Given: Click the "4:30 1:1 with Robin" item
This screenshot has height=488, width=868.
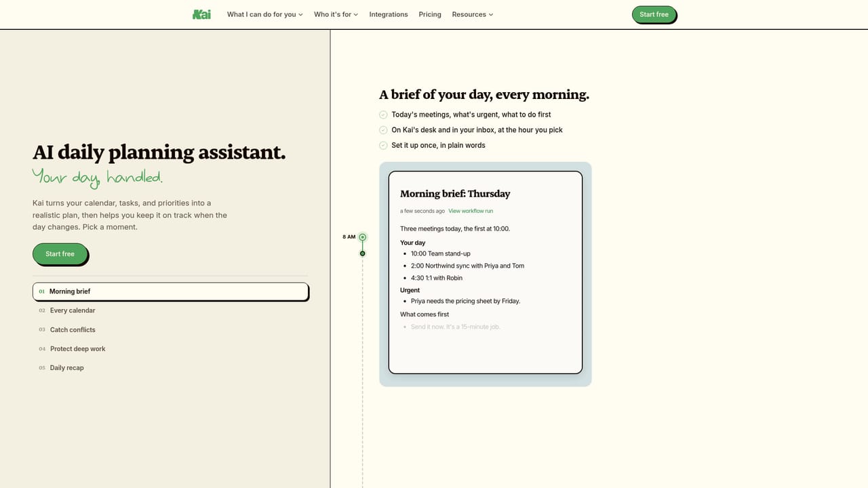Looking at the screenshot, I should coord(437,278).
